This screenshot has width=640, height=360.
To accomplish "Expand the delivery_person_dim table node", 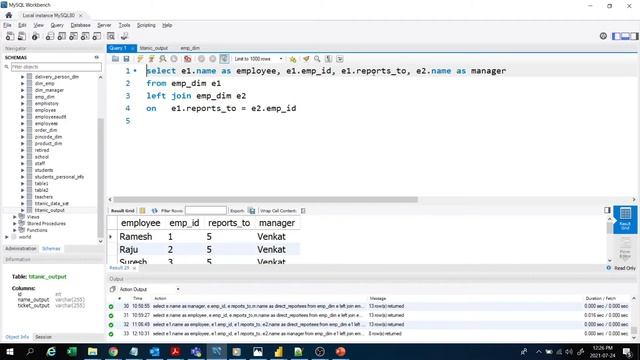I will (22, 77).
